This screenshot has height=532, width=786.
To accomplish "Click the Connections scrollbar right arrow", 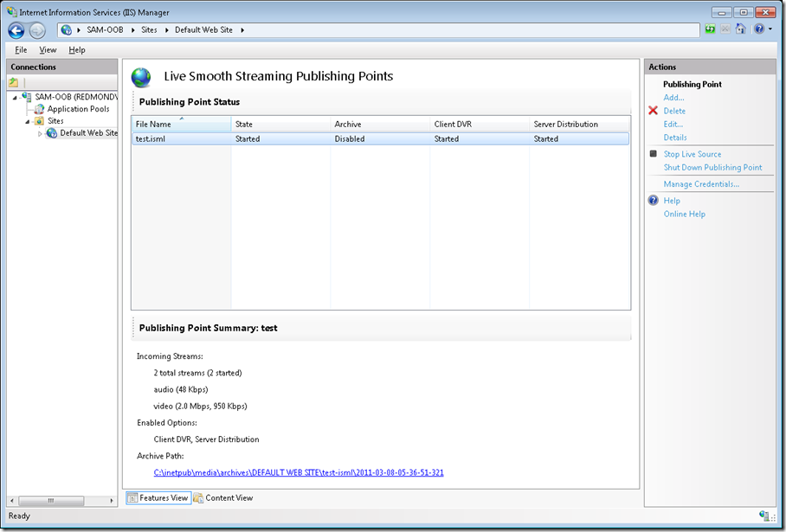I will tap(112, 501).
